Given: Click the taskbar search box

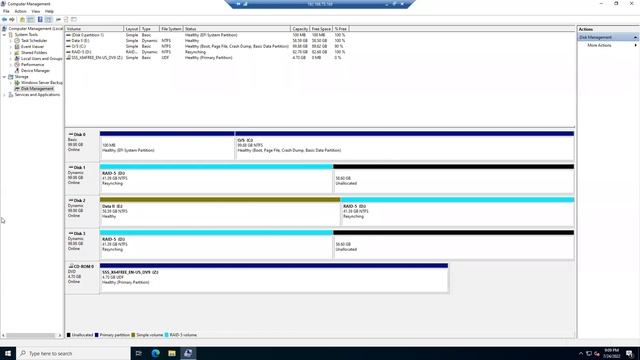Looking at the screenshot, I should point(73,353).
